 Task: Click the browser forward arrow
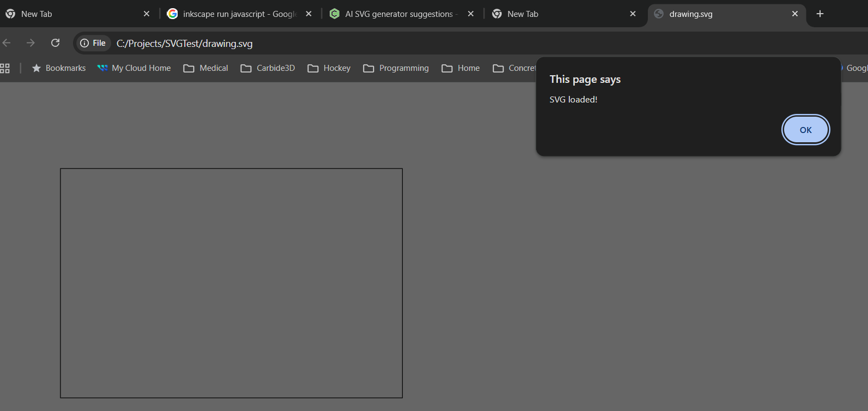click(x=31, y=43)
